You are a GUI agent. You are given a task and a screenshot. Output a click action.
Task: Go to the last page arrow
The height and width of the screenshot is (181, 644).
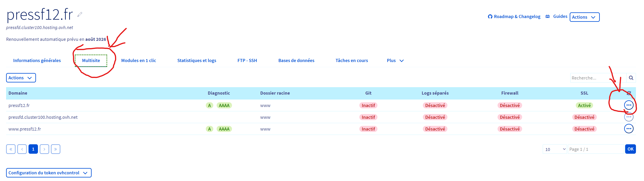click(x=55, y=149)
